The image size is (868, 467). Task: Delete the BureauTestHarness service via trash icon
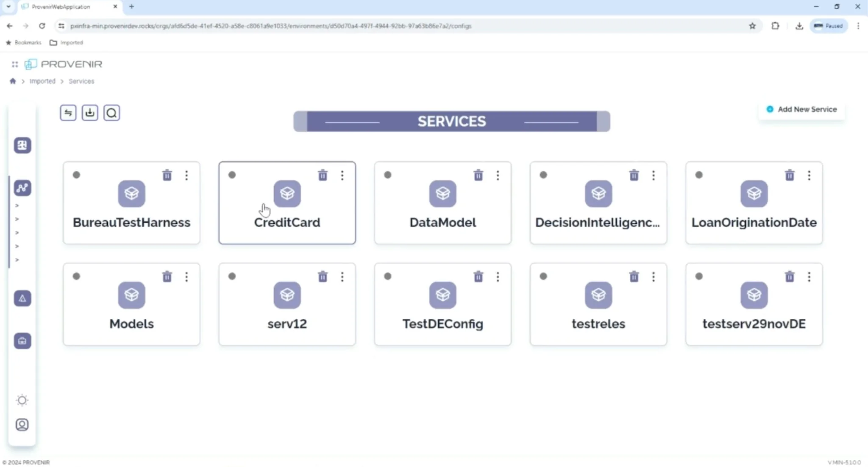click(167, 175)
